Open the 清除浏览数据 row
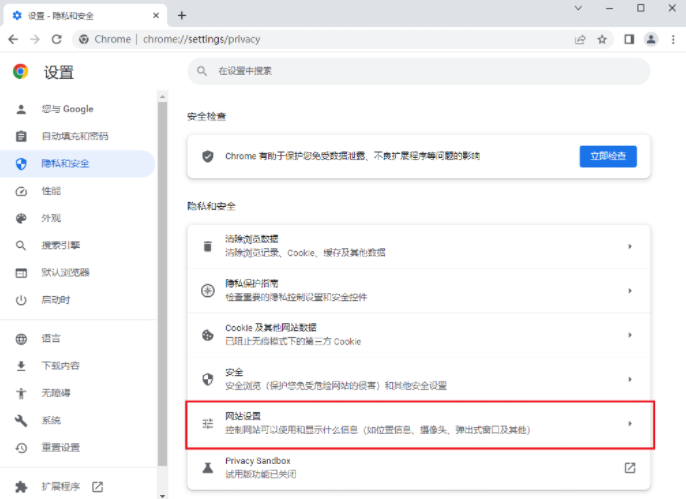The width and height of the screenshot is (686, 499). coord(419,246)
